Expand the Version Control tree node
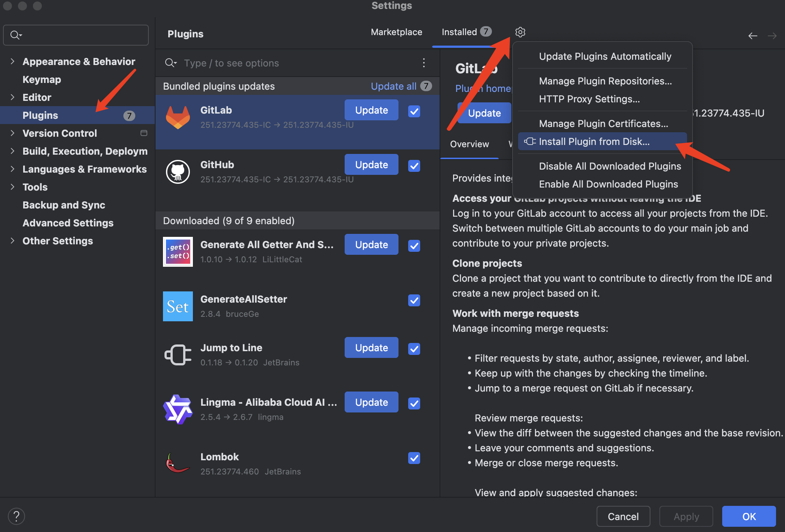 pyautogui.click(x=13, y=133)
